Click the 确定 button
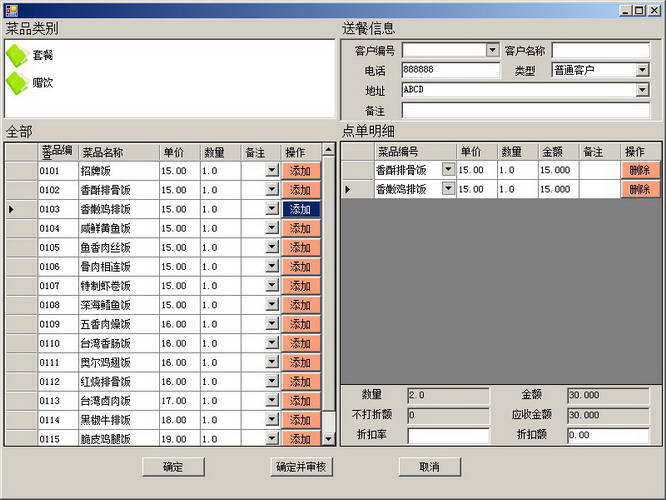Screen dimensions: 666x500 [173, 467]
